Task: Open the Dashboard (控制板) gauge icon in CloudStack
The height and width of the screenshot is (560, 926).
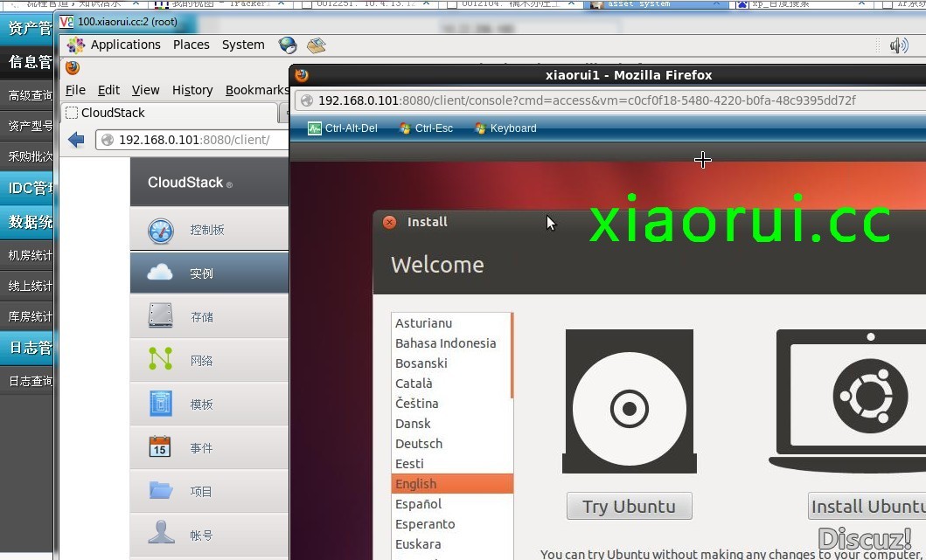Action: [161, 231]
